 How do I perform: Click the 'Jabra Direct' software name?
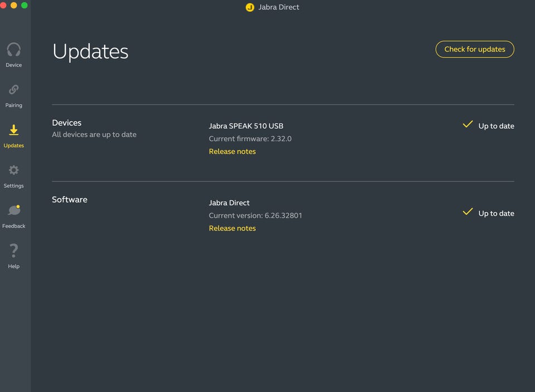tap(229, 203)
